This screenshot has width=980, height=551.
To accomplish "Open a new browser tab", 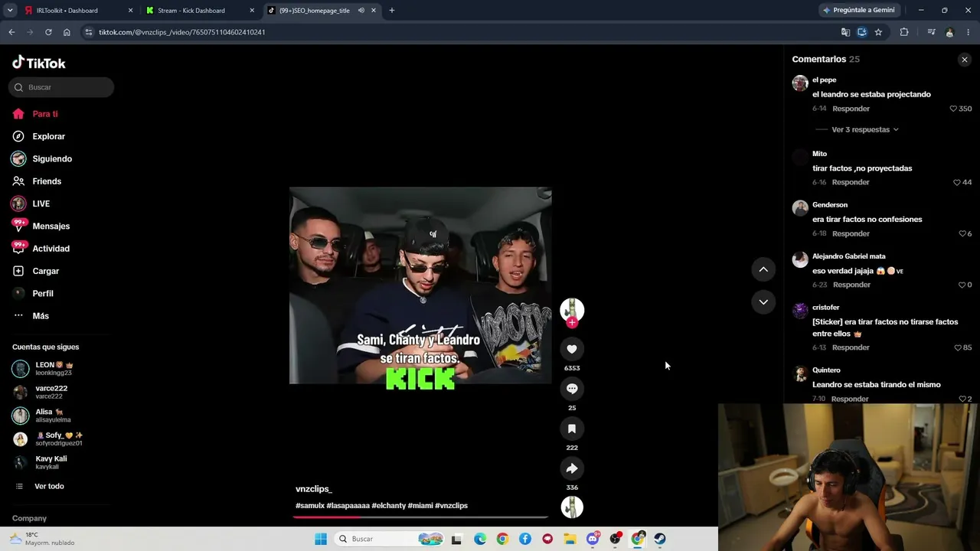I will pos(392,11).
